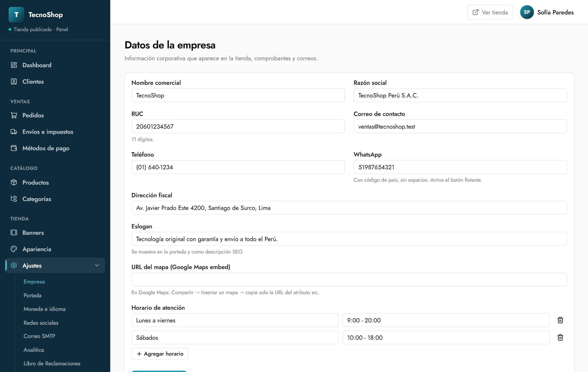Open Correo SMTP settings
This screenshot has height=372, width=588.
click(x=39, y=336)
